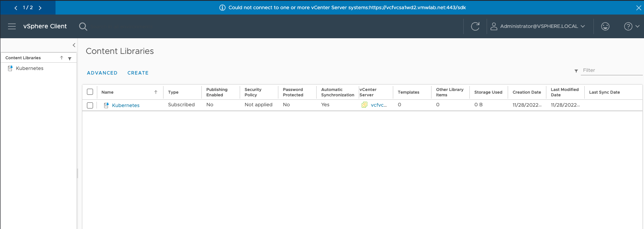Sort by the Publishing Enabled column header
The width and height of the screenshot is (644, 229).
[217, 92]
